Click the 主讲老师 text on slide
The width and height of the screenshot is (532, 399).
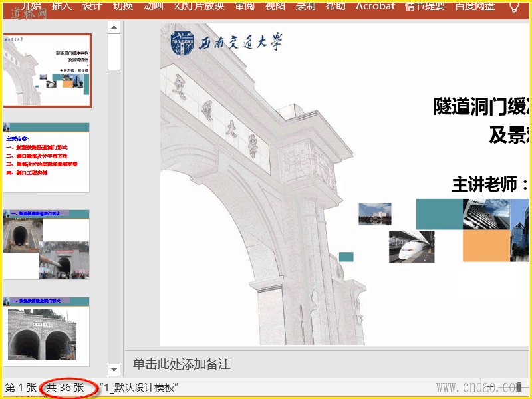490,185
